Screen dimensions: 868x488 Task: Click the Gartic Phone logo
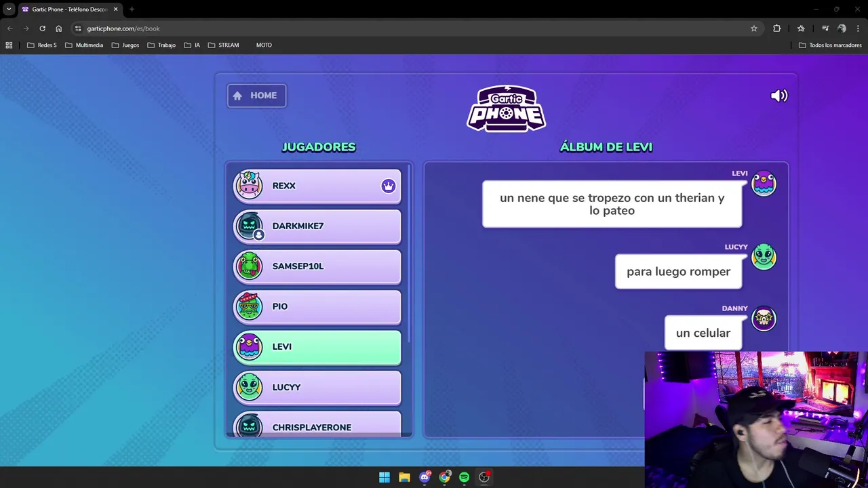tap(506, 108)
